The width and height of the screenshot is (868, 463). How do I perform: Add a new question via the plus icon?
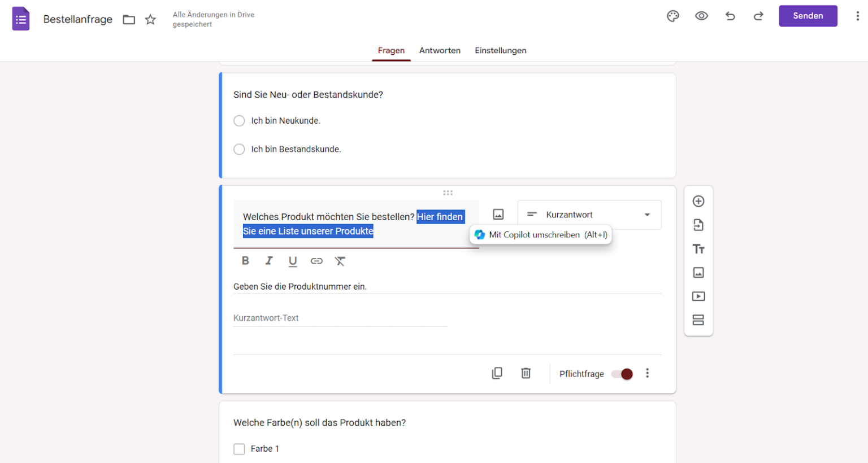tap(698, 201)
